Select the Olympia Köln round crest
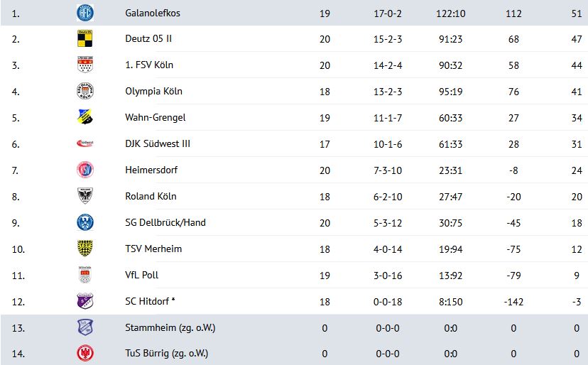The height and width of the screenshot is (365, 588). (x=85, y=91)
